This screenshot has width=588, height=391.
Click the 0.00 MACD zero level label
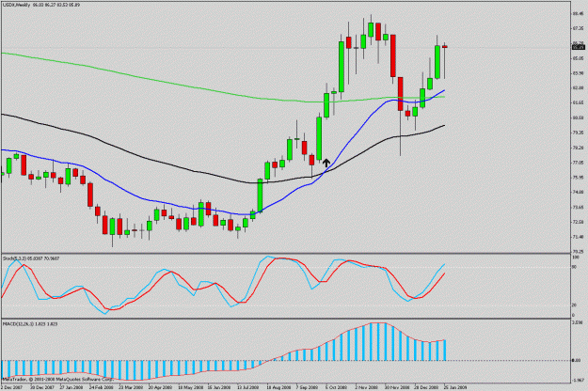coord(577,360)
